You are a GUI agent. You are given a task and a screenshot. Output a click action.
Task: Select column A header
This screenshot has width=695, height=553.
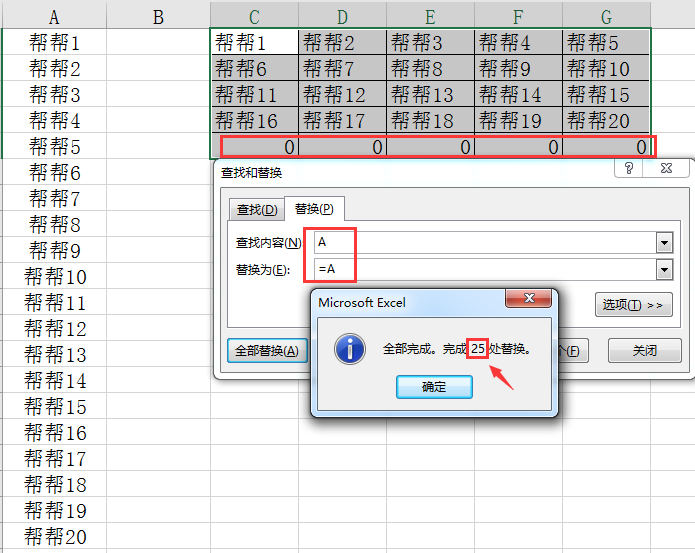[x=54, y=17]
